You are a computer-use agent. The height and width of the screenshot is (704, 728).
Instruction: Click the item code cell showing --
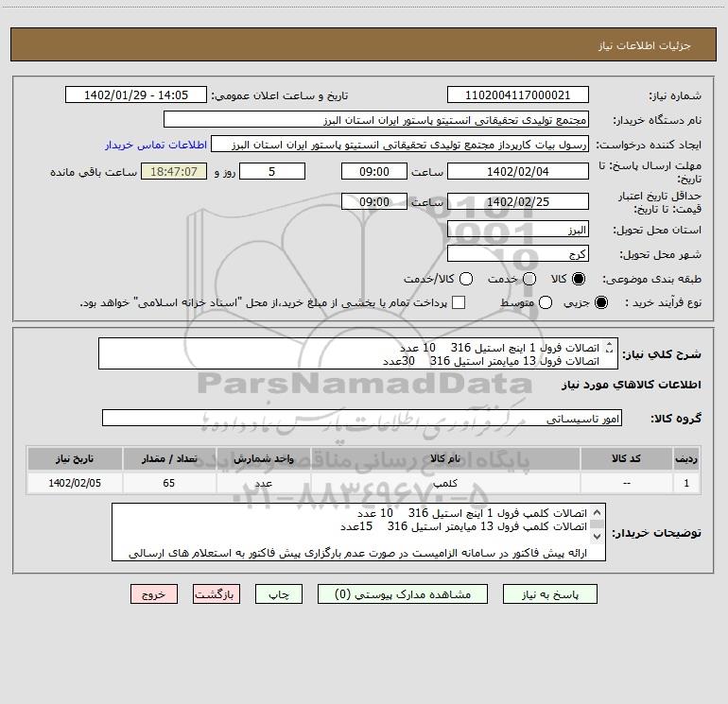(626, 483)
